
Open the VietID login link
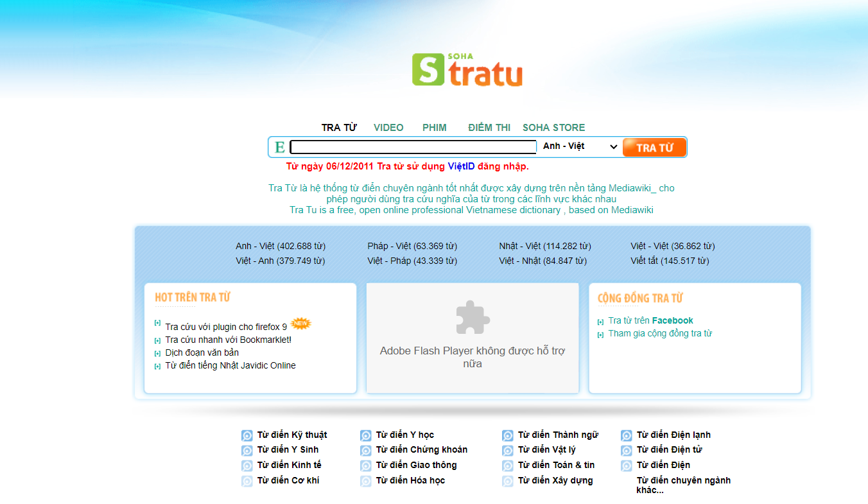tap(461, 166)
